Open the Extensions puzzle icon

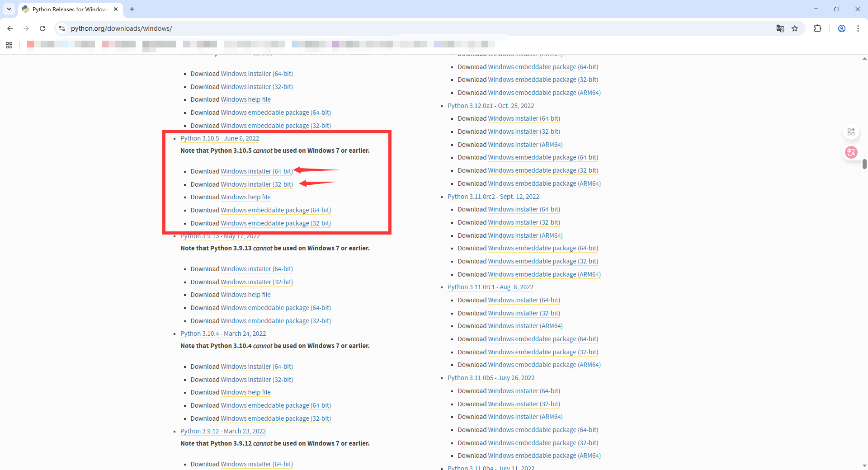coord(817,28)
